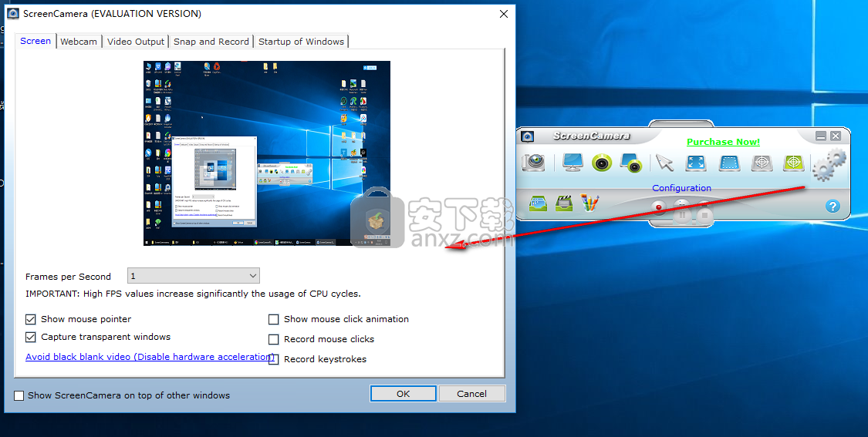Close the ScreenCamera configuration dialog
868x437 pixels.
(x=503, y=14)
